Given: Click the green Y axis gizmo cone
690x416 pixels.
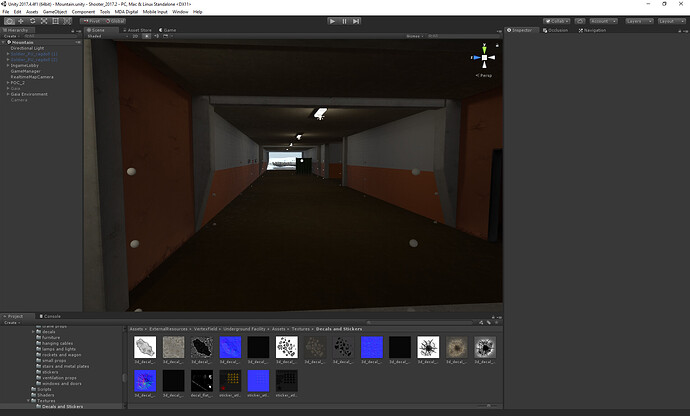Looking at the screenshot, I should point(484,48).
